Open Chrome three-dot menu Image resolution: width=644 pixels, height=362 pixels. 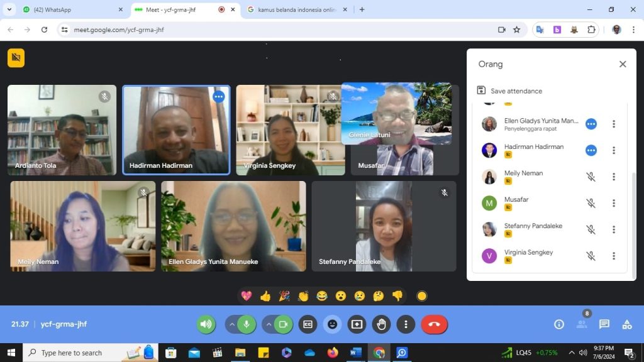[633, 30]
